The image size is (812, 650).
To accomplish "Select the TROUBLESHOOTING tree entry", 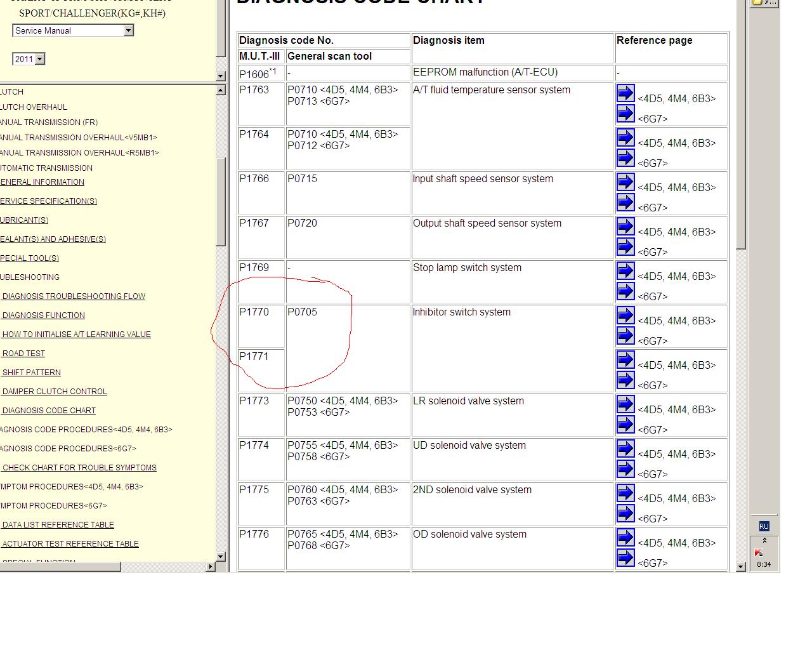I will (30, 277).
